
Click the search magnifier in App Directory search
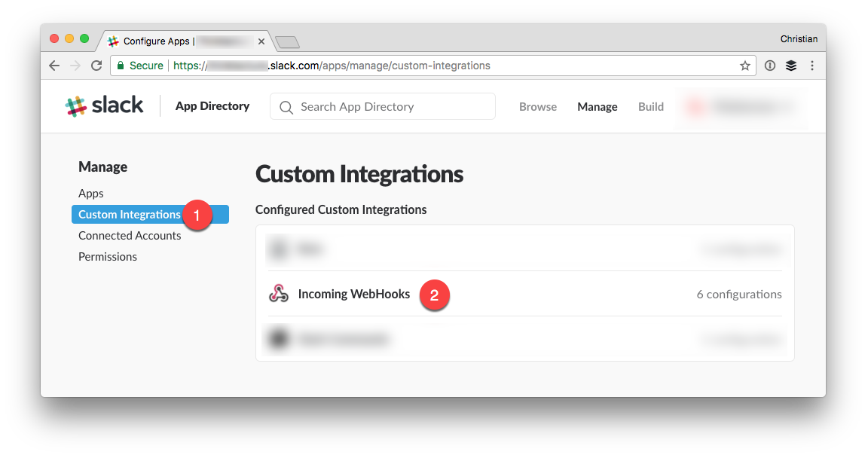click(286, 107)
